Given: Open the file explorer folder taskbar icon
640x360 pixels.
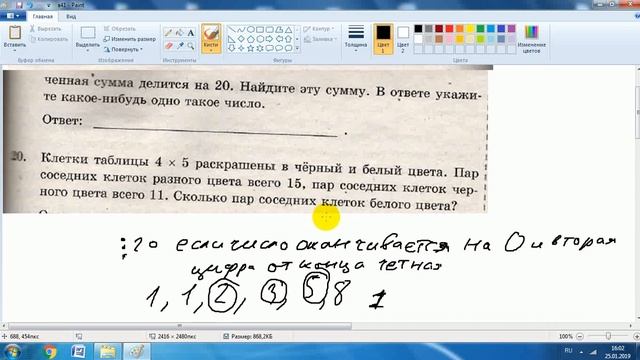Looking at the screenshot, I should pos(107,352).
